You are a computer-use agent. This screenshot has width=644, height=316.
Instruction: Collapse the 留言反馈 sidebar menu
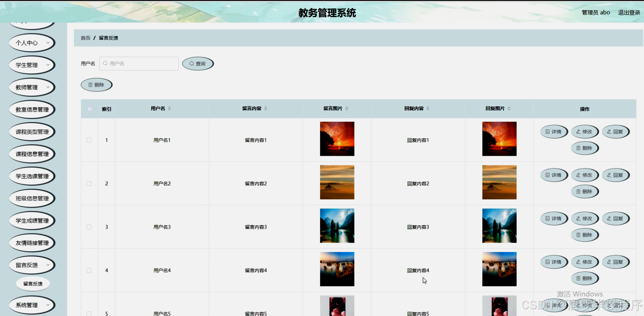pos(32,265)
